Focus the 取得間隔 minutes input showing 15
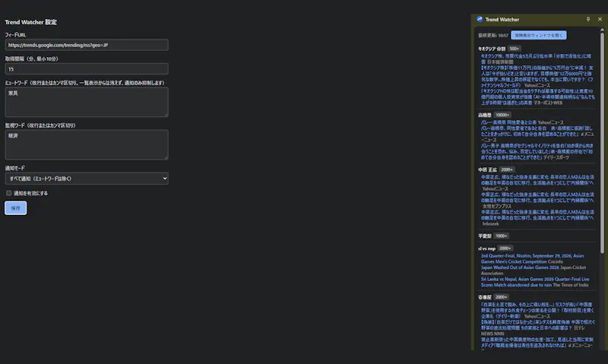This screenshot has height=364, width=608. point(87,69)
